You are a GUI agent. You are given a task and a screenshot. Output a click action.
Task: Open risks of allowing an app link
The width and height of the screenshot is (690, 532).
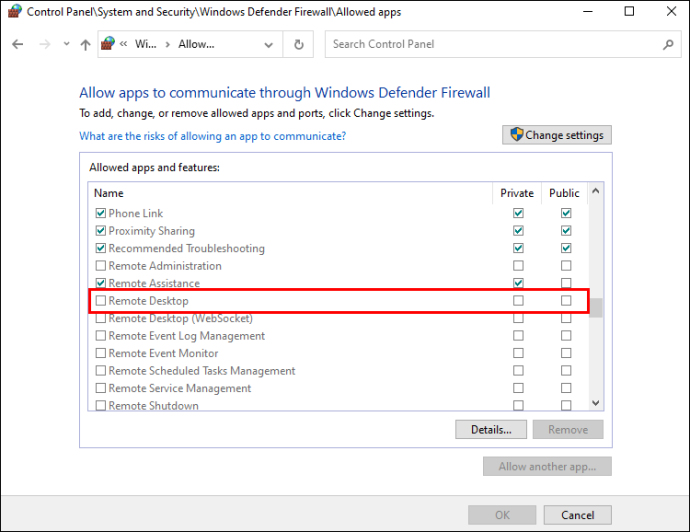coord(213,136)
